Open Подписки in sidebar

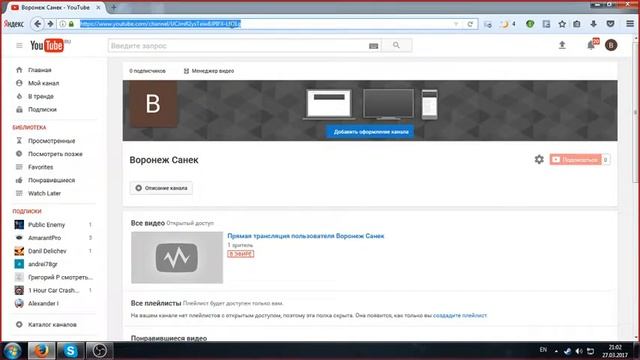(42, 109)
